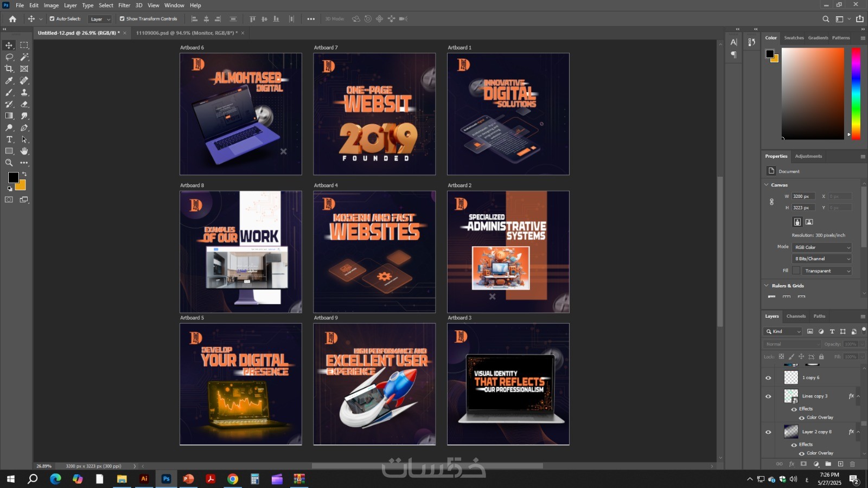Select the Hand tool

click(x=24, y=151)
